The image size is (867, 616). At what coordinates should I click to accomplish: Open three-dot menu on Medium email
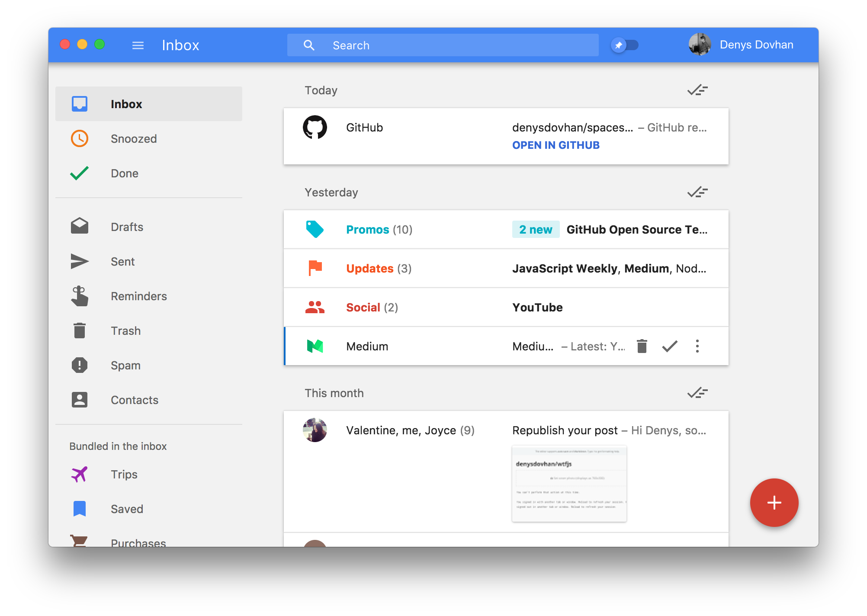pyautogui.click(x=697, y=346)
